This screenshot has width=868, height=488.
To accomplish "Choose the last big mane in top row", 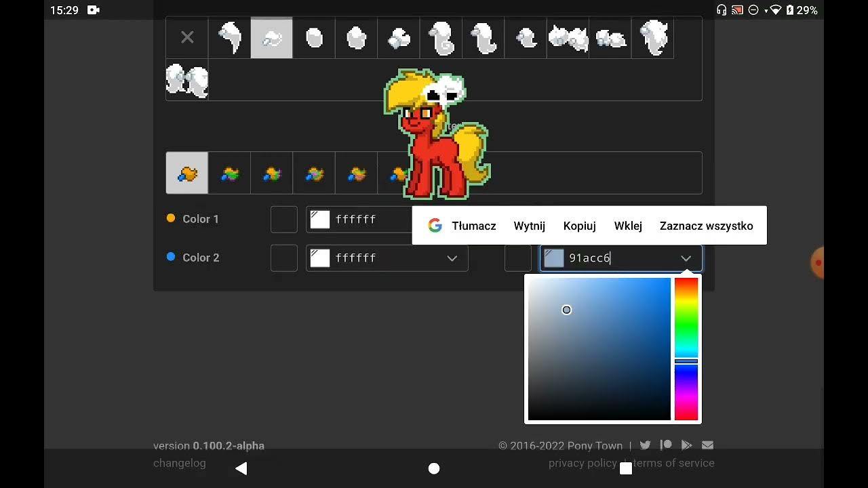I will (653, 37).
